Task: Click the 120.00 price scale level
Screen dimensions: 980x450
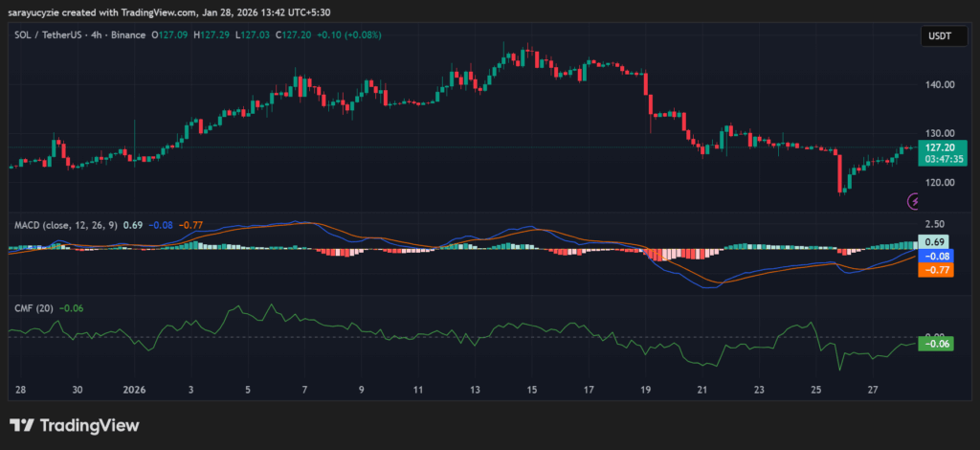Action: tap(939, 182)
